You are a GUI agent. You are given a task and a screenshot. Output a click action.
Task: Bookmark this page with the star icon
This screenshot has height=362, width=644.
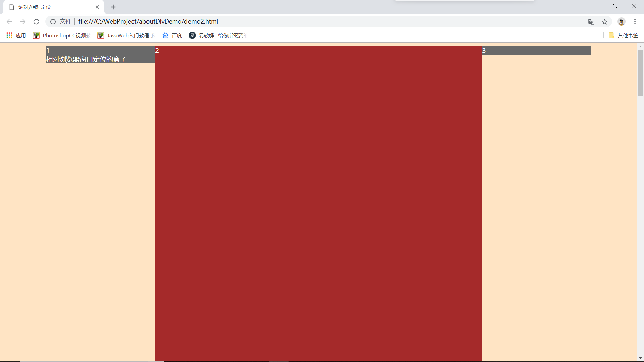(604, 22)
